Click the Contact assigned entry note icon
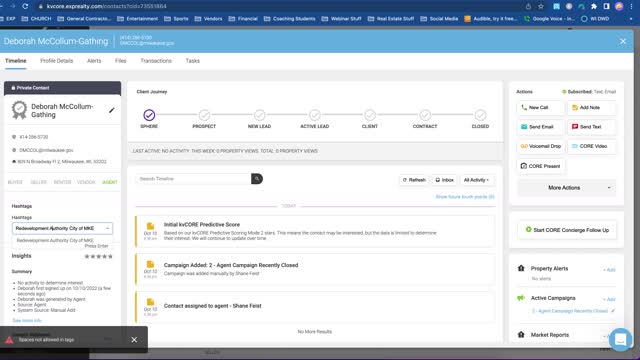The image size is (640, 360). [150, 302]
